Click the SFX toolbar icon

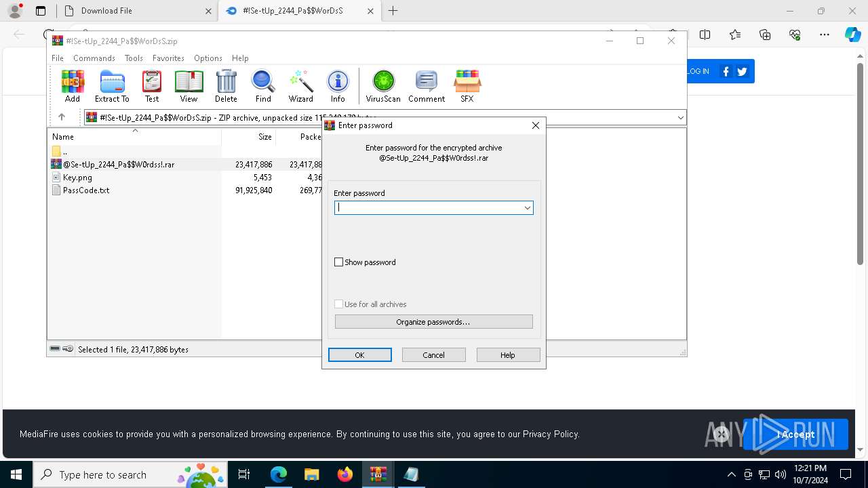click(467, 86)
